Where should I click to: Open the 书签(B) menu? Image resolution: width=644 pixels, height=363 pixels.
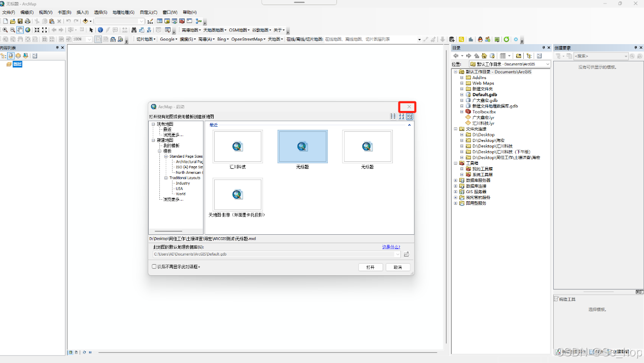(64, 12)
